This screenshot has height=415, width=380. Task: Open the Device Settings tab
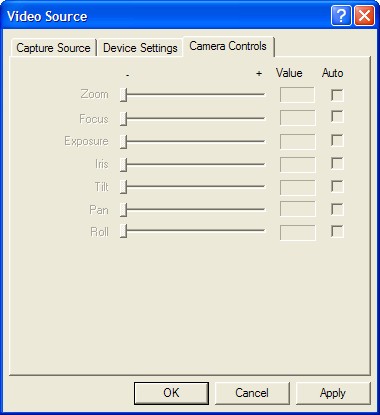pos(140,48)
